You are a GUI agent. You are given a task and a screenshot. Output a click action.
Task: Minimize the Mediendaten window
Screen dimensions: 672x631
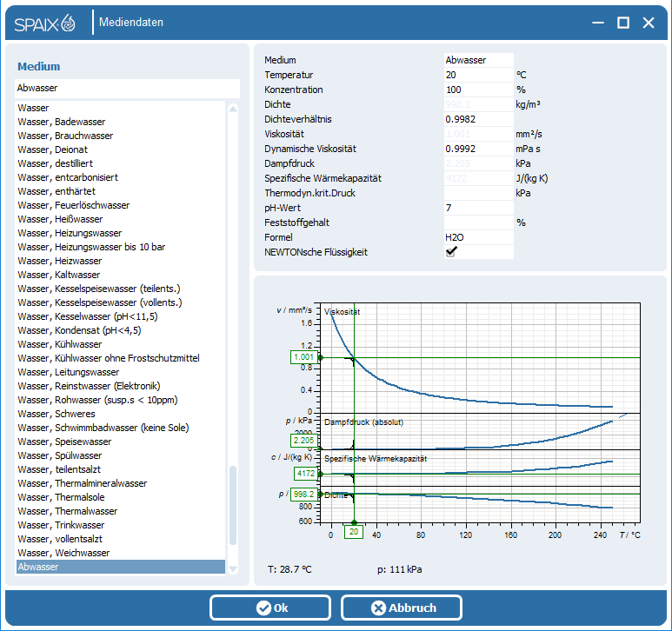click(598, 23)
